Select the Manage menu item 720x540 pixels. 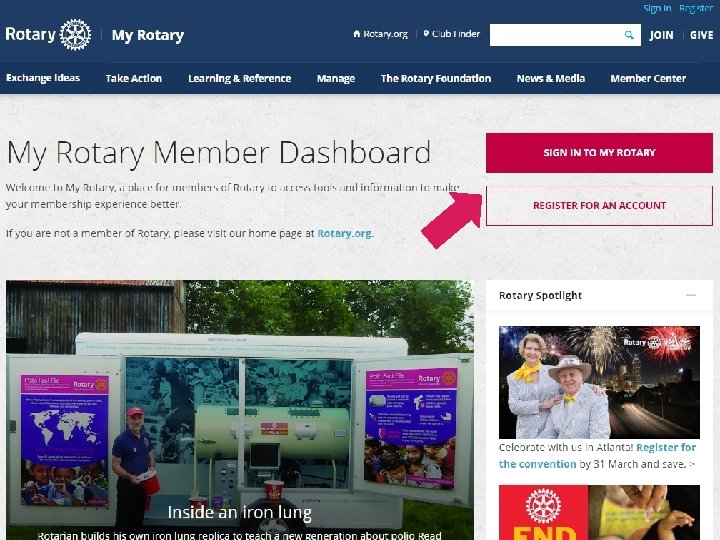pos(336,79)
